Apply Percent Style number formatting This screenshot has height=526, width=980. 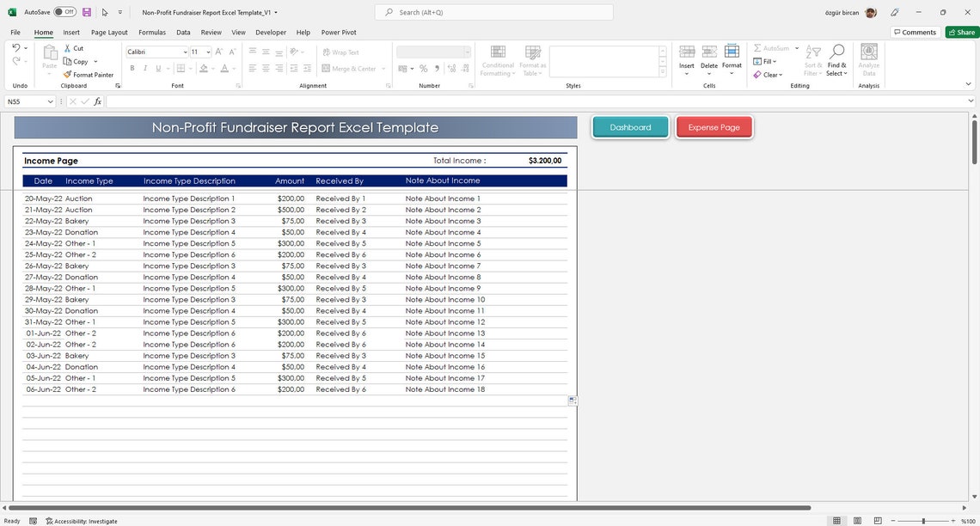[423, 69]
